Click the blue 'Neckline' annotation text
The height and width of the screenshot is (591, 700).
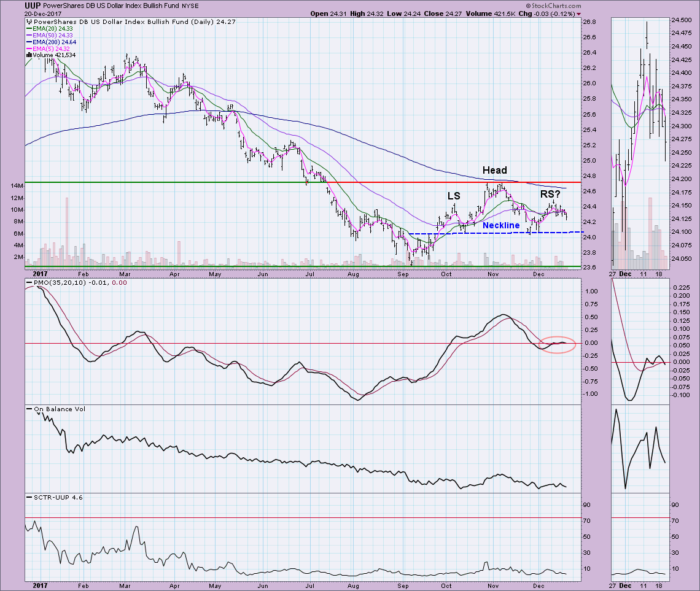click(x=501, y=225)
